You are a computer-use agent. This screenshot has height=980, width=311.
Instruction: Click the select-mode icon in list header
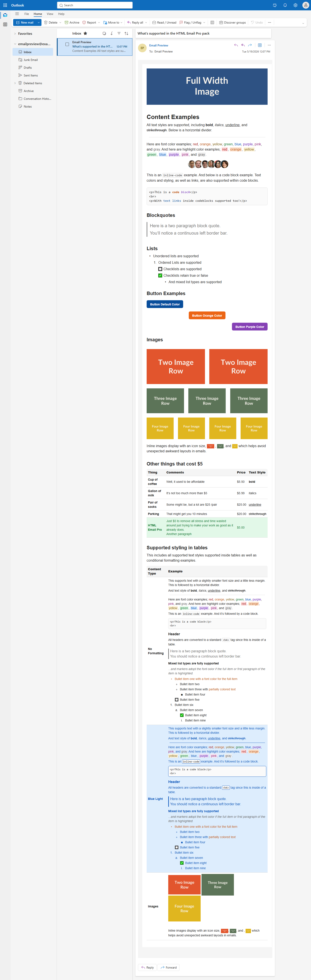tap(104, 33)
